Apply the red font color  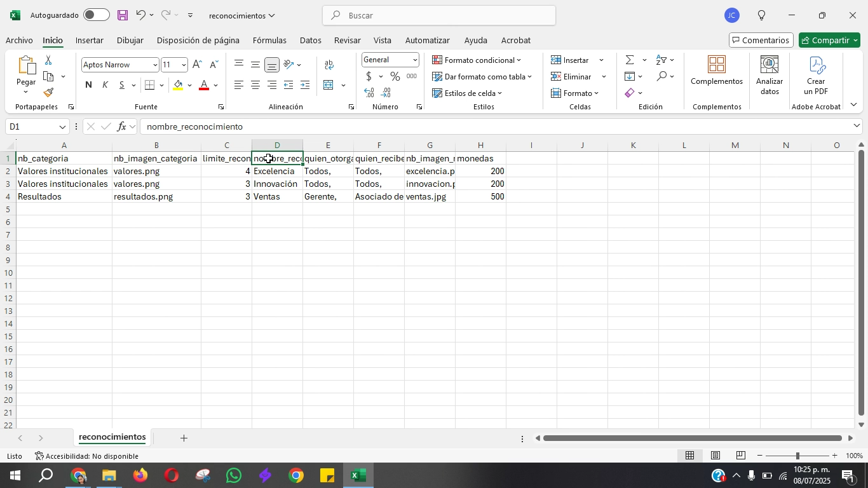[204, 85]
